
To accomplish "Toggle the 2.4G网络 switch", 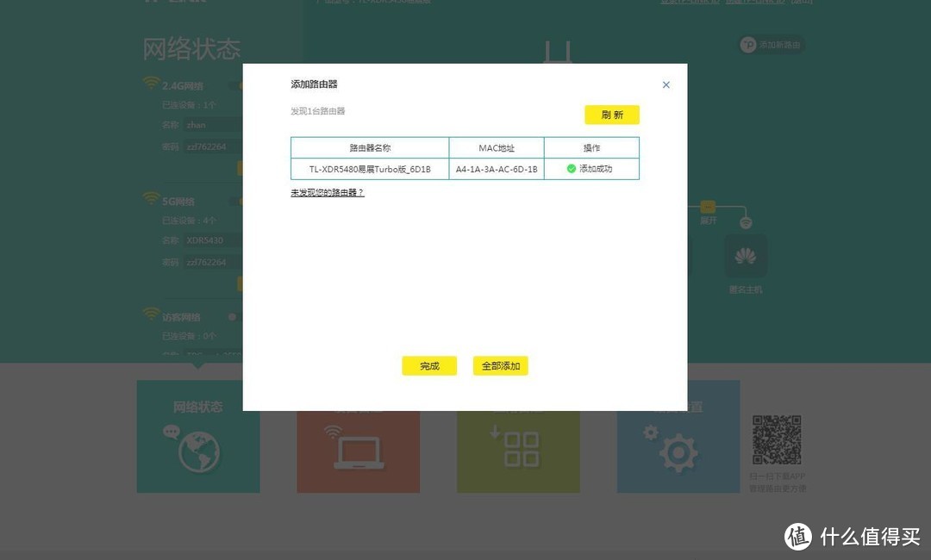I will 240,84.
